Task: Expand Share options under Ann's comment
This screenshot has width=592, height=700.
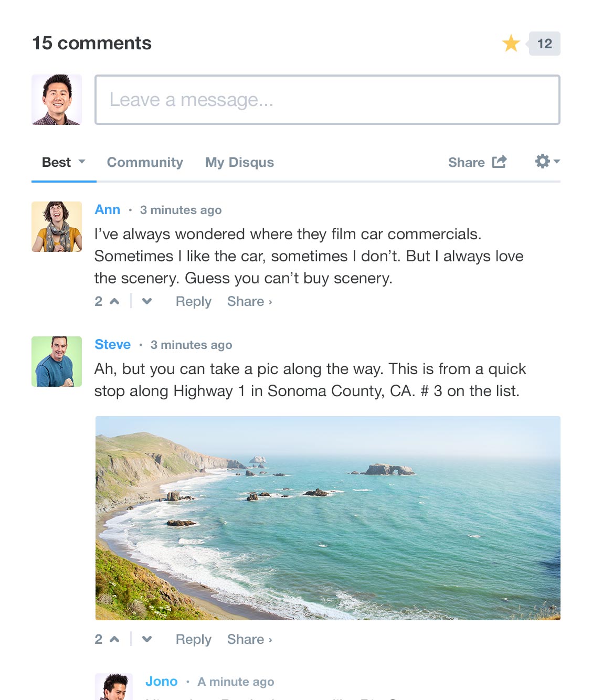Action: pos(249,302)
